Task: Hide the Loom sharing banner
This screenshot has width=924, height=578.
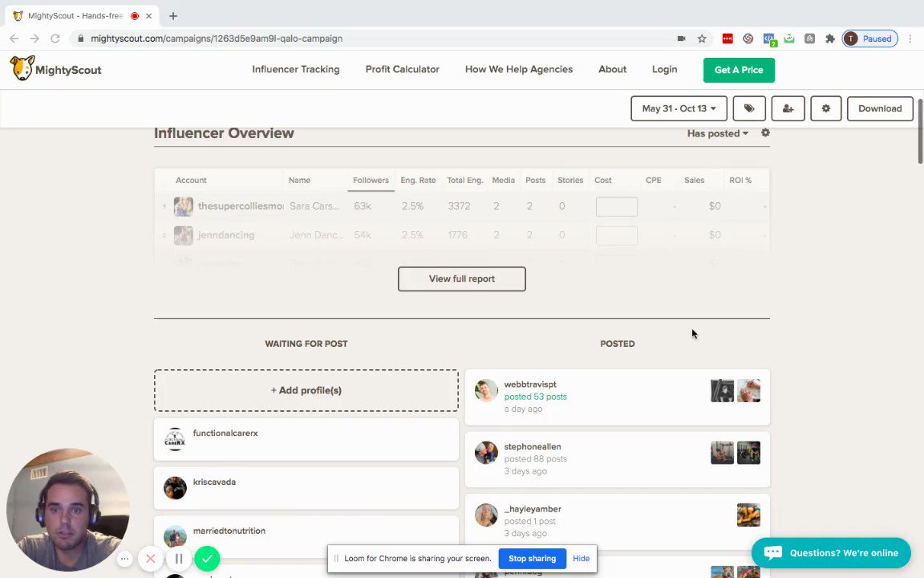Action: point(581,558)
